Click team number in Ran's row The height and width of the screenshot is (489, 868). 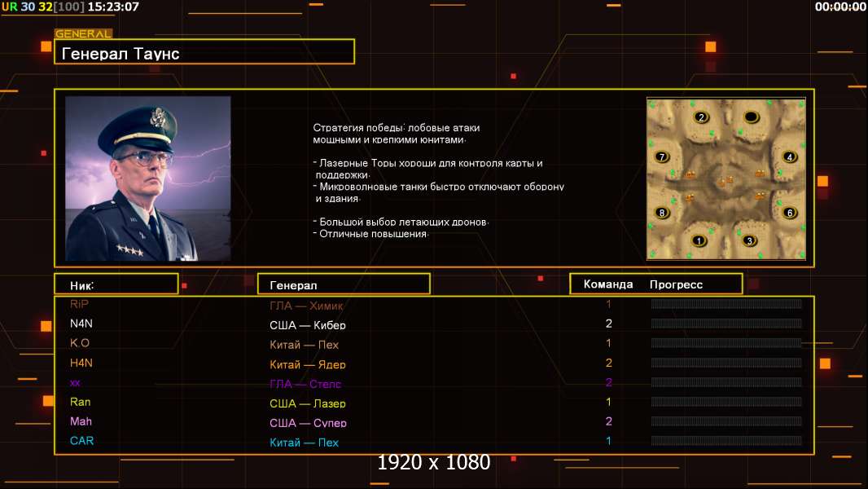[x=608, y=402]
